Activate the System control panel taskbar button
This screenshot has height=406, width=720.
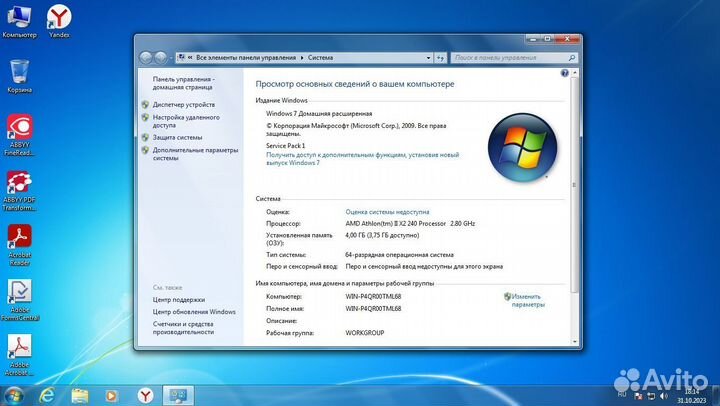pyautogui.click(x=178, y=395)
